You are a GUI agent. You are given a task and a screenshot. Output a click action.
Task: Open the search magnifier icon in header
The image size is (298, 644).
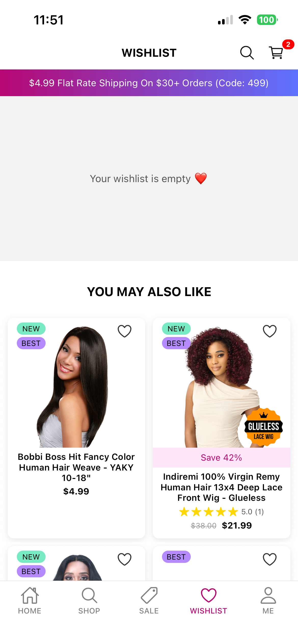click(x=247, y=53)
